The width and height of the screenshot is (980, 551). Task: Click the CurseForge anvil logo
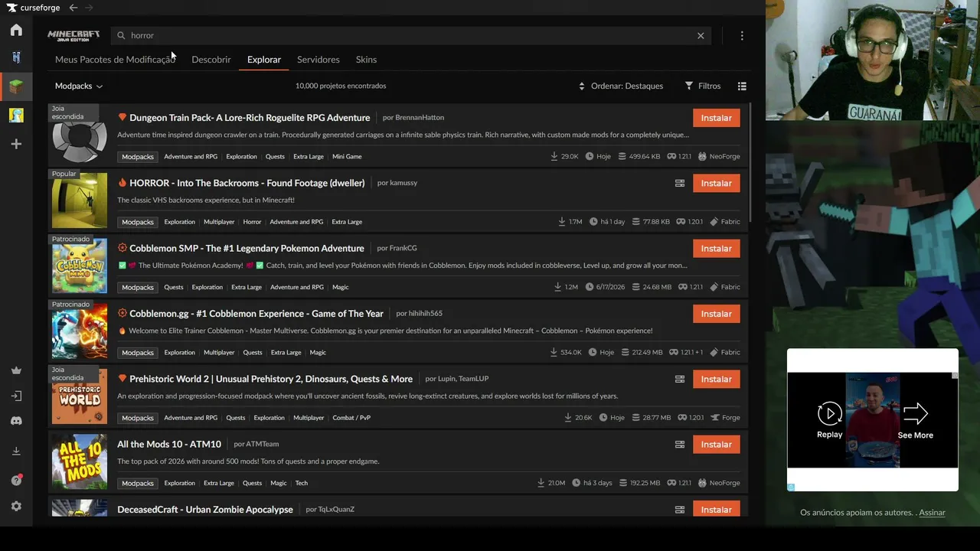point(11,8)
